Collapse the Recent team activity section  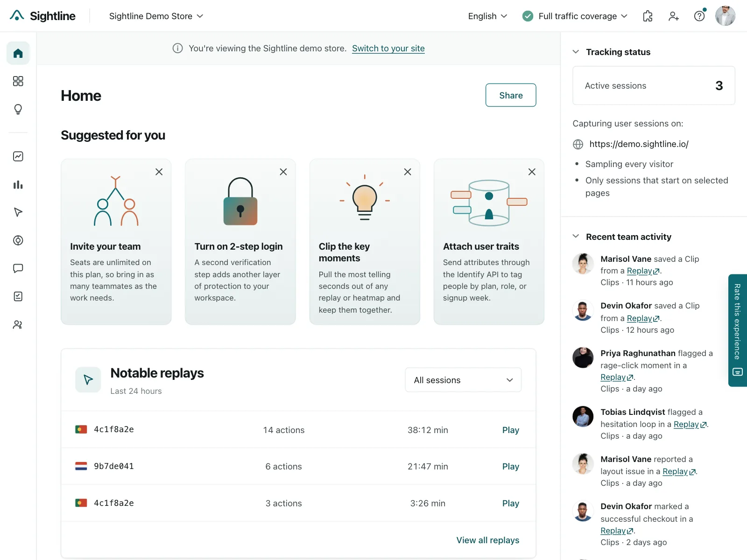(x=576, y=237)
